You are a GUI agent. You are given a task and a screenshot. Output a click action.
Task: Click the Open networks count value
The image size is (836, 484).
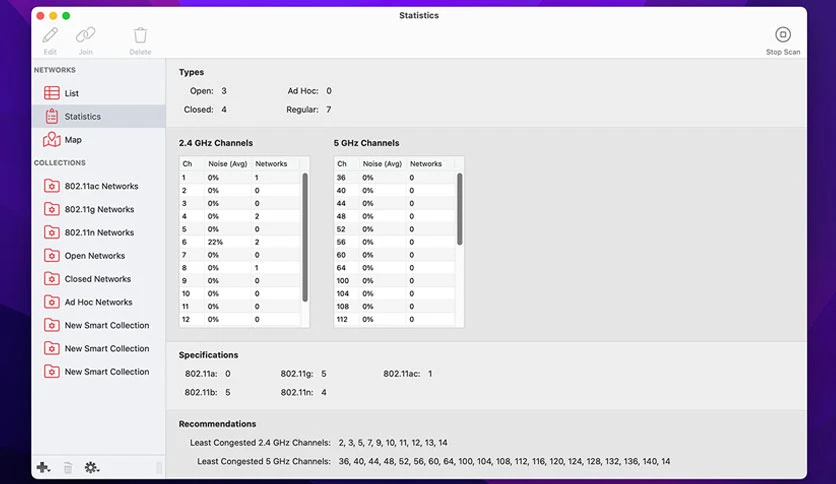click(224, 91)
